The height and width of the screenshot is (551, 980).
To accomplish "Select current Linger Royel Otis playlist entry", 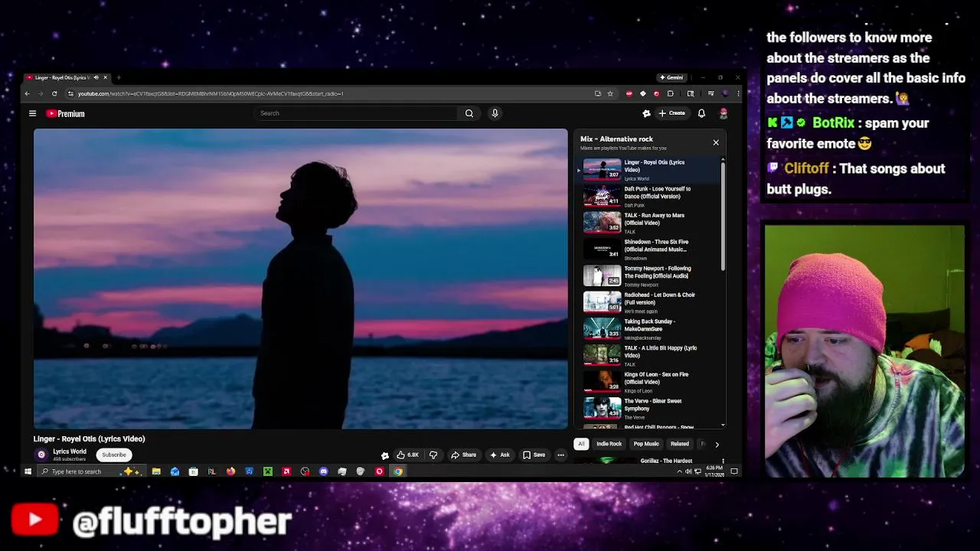I will [x=649, y=170].
